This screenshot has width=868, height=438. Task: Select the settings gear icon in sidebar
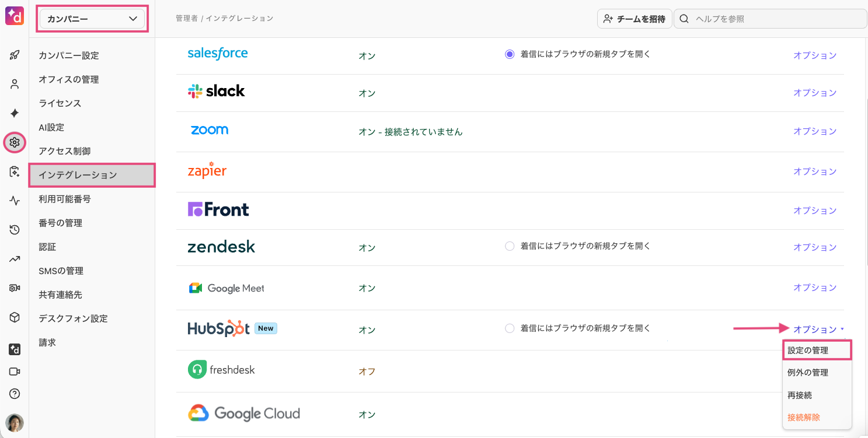[15, 142]
